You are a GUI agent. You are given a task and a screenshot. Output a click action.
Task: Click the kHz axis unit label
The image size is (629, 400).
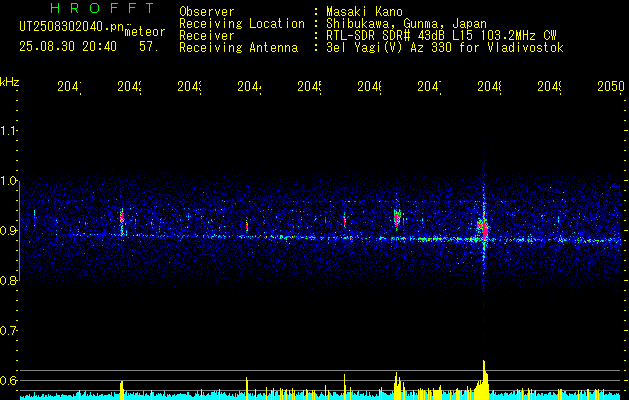click(x=10, y=82)
